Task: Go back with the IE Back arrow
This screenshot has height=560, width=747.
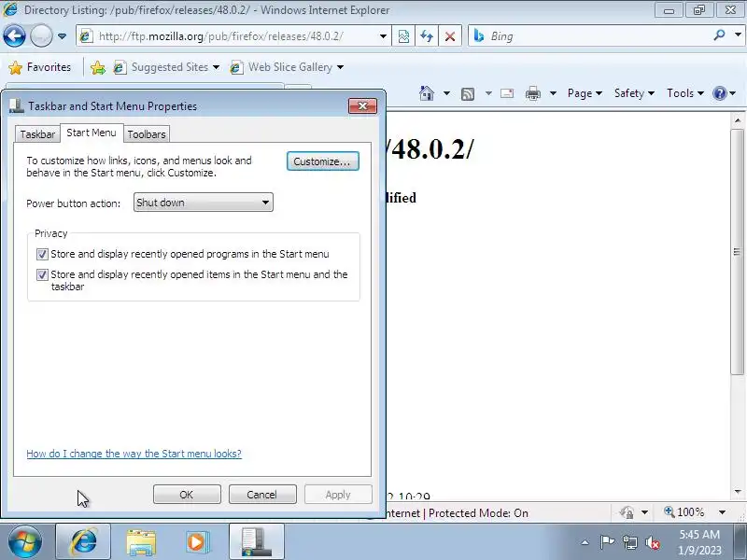Action: [x=14, y=36]
